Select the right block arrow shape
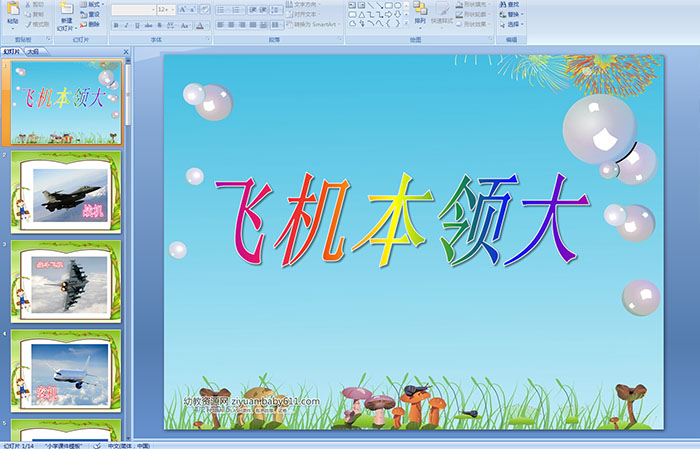This screenshot has width=700, height=449. click(388, 14)
